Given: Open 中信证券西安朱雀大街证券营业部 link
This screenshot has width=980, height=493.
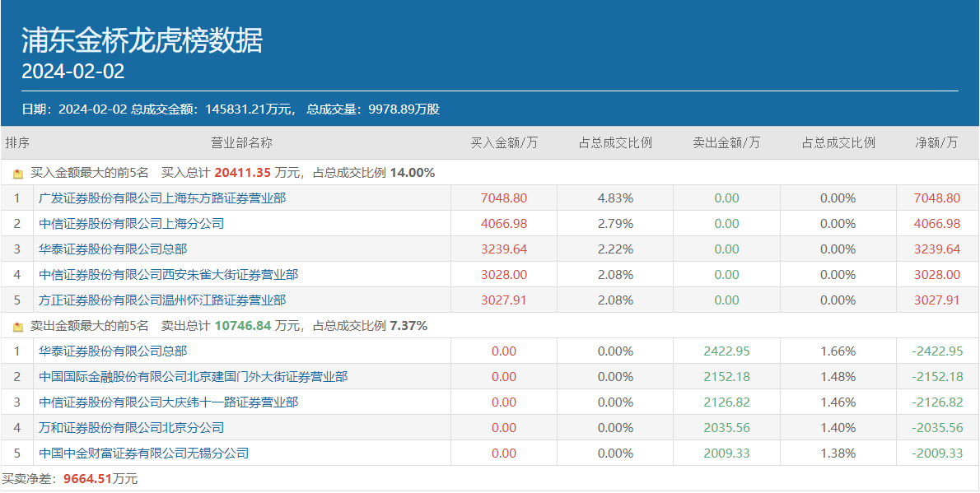Looking at the screenshot, I should click(x=168, y=275).
